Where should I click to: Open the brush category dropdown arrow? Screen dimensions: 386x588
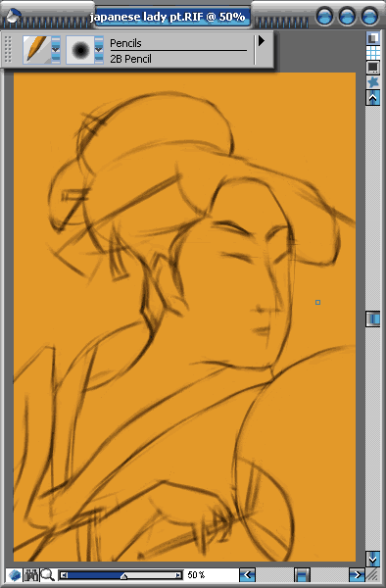coord(56,50)
